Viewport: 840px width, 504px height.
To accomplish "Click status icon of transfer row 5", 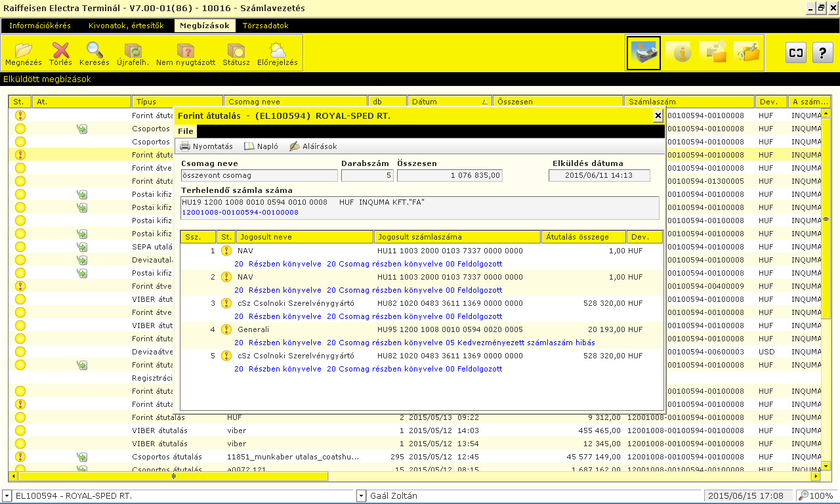I will pyautogui.click(x=226, y=356).
